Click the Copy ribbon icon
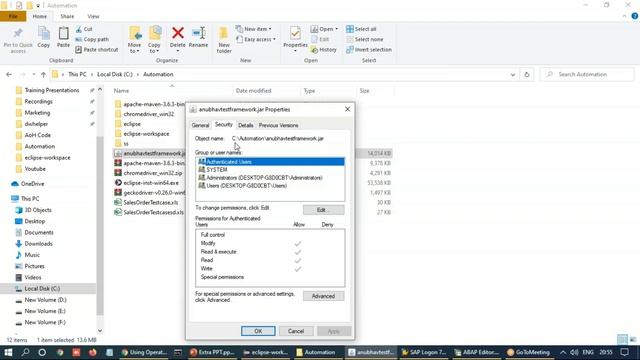 [44, 33]
